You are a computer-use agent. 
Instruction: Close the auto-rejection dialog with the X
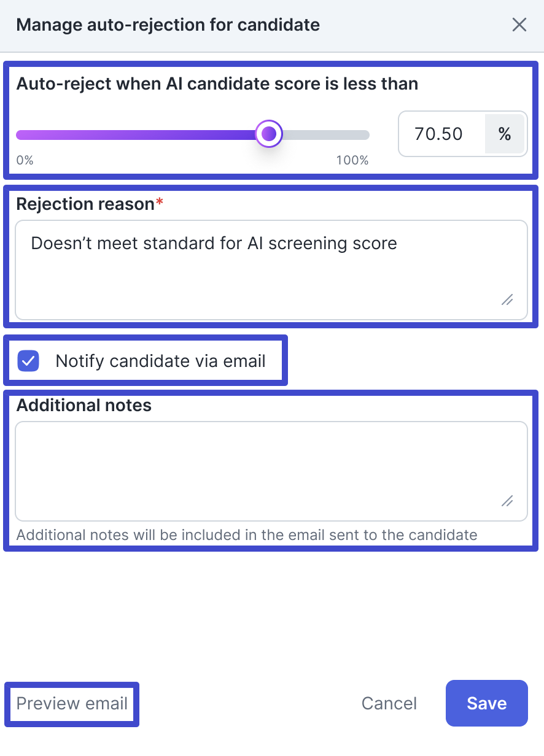pos(519,25)
